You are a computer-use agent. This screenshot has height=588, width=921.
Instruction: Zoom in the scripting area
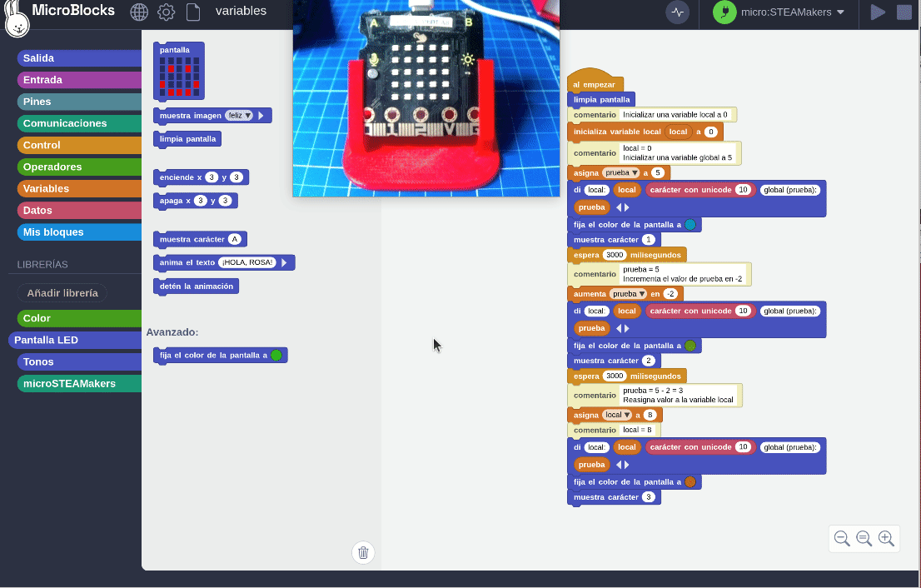click(886, 538)
